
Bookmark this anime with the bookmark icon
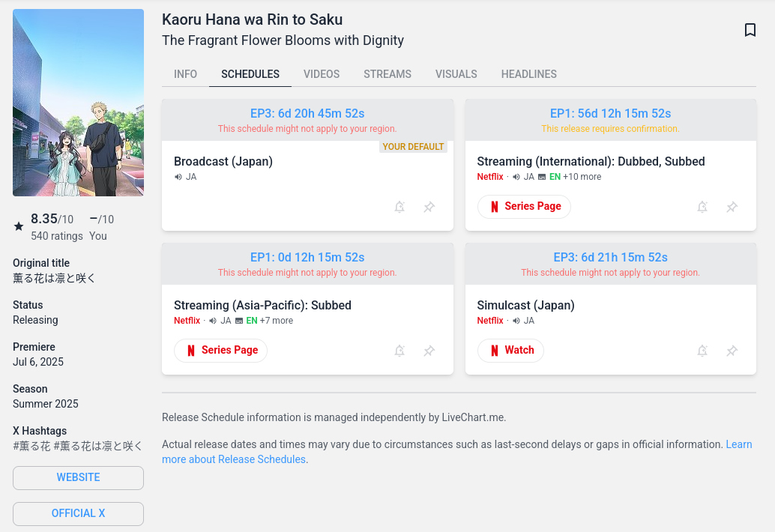pyautogui.click(x=750, y=30)
